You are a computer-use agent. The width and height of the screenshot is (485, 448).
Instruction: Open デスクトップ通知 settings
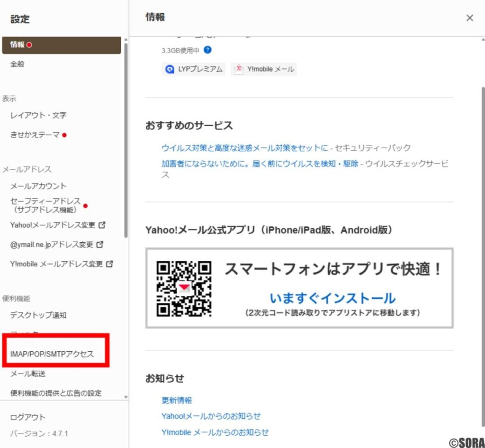click(x=38, y=315)
